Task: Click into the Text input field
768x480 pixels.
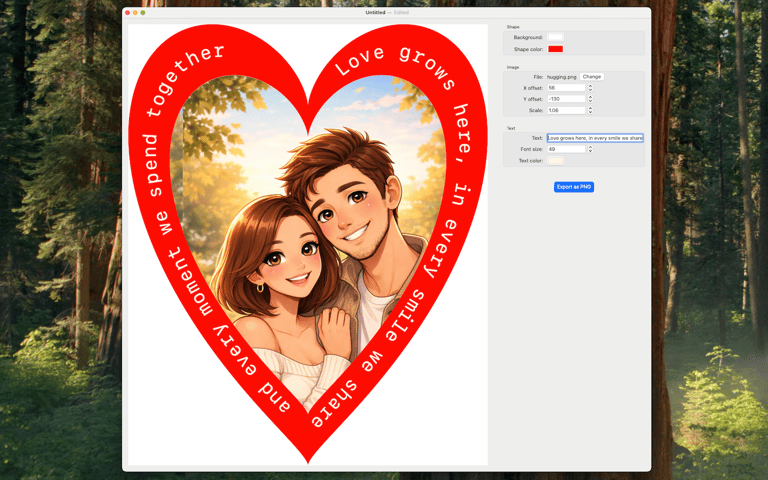Action: click(595, 138)
